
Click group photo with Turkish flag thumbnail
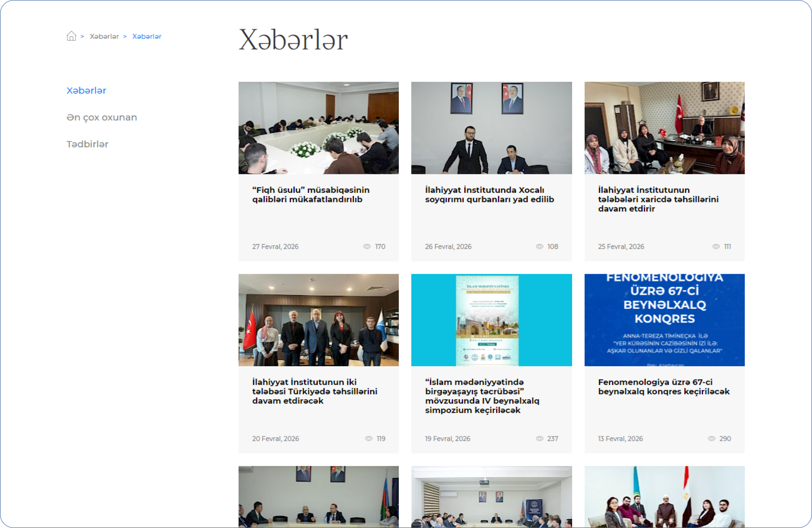318,320
